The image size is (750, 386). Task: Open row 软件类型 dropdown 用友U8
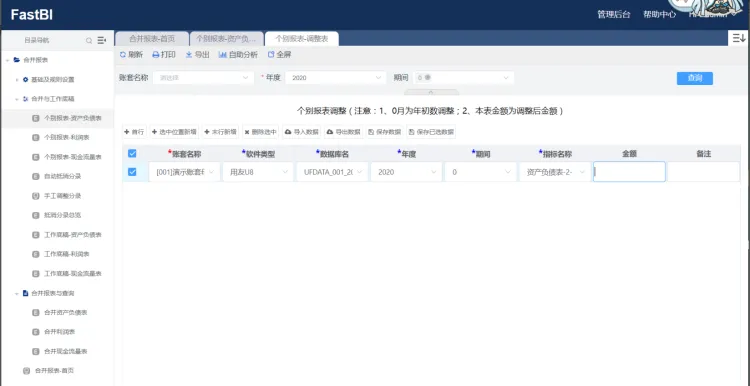(x=258, y=172)
